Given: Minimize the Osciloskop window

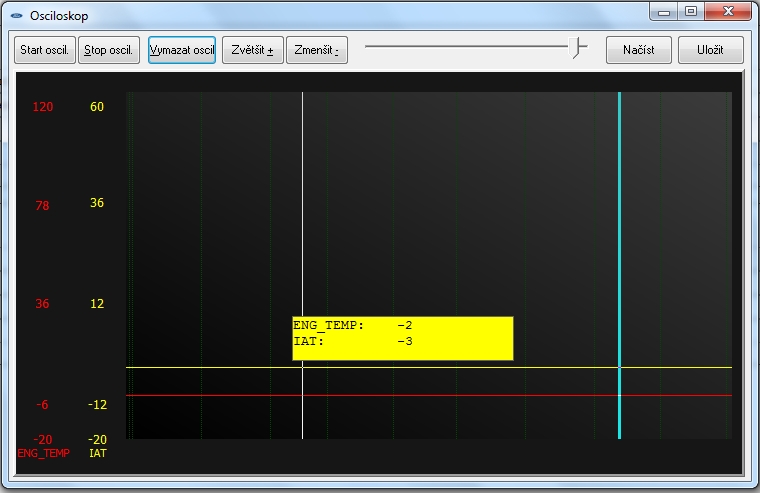Looking at the screenshot, I should coord(664,12).
